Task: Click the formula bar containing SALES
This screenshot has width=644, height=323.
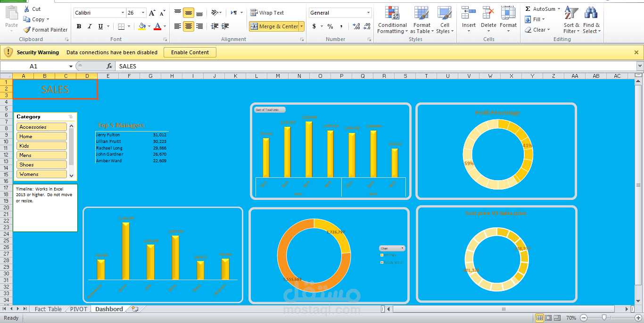Action: (x=330, y=66)
